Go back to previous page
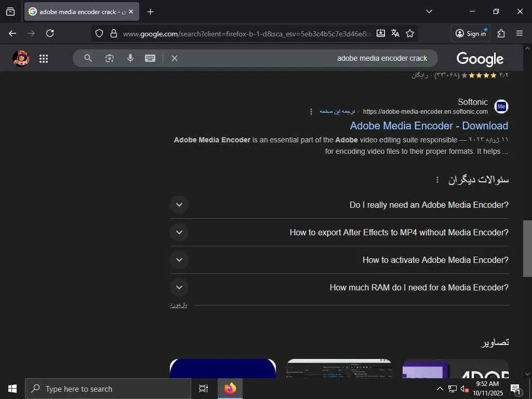532x399 pixels. click(x=12, y=33)
